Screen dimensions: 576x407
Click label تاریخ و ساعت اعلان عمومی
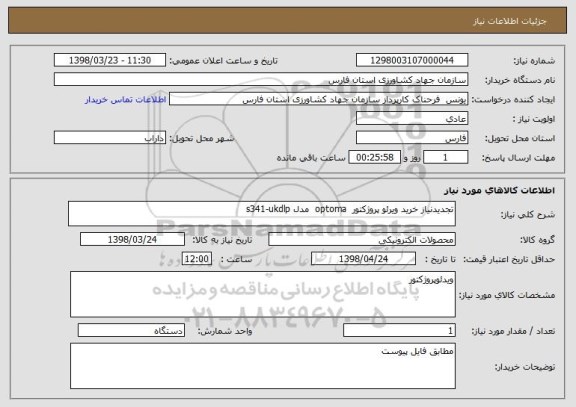[x=223, y=61]
